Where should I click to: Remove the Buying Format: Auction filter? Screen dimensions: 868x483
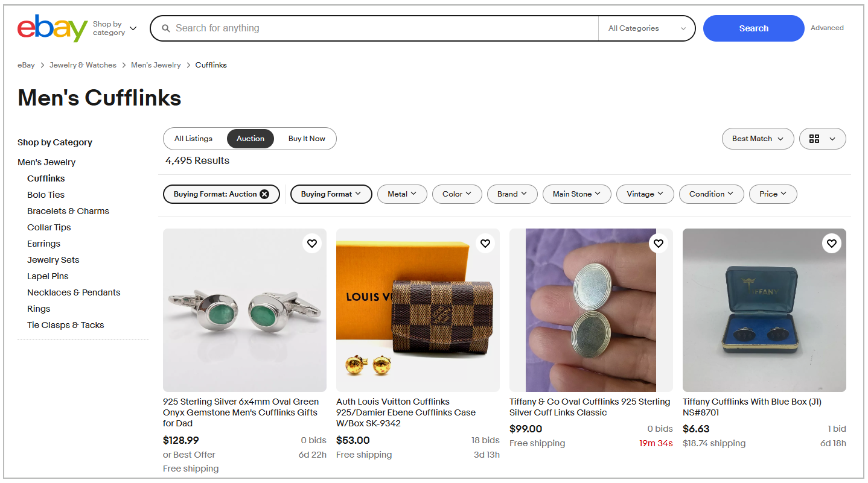264,194
